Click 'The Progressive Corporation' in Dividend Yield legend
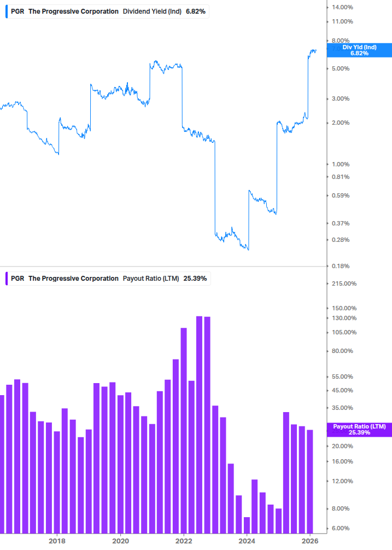The image size is (392, 550). (x=73, y=11)
